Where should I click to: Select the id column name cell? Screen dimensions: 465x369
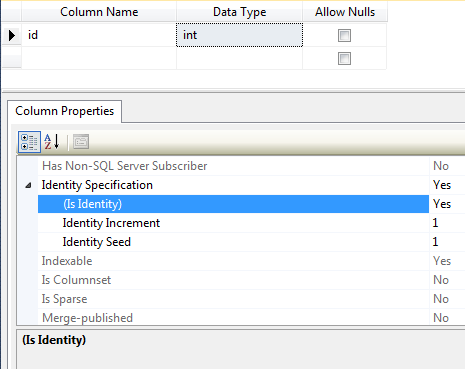99,35
